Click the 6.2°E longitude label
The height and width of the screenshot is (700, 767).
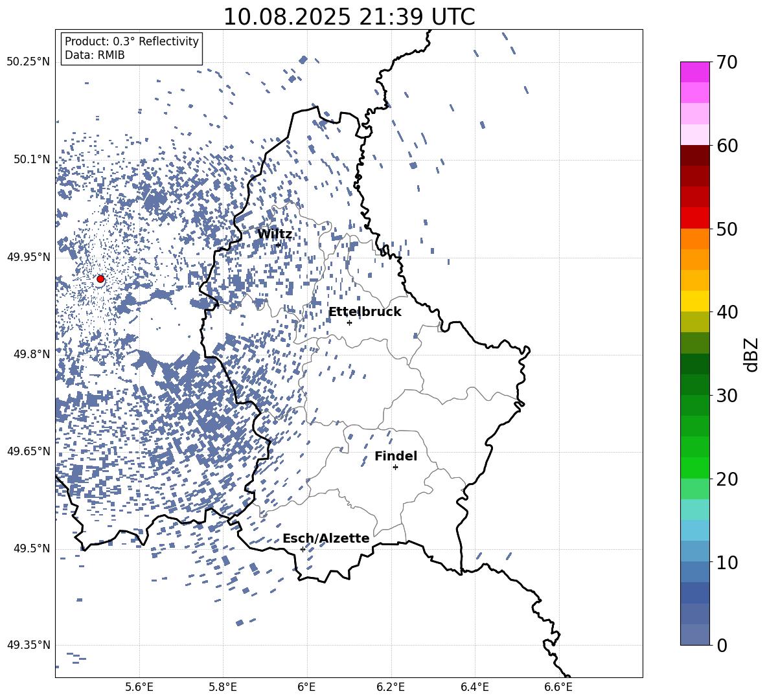(391, 688)
